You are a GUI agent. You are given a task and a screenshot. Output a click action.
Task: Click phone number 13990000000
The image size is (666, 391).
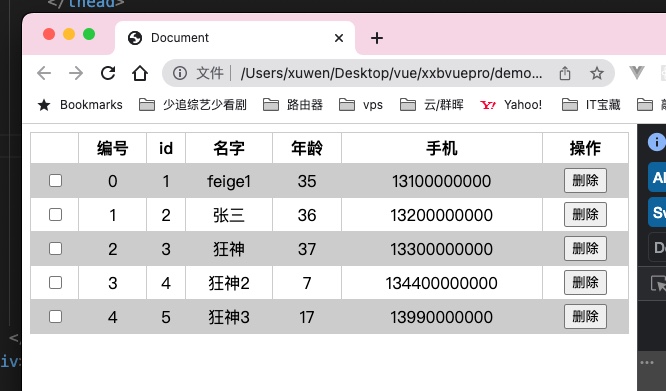[442, 317]
